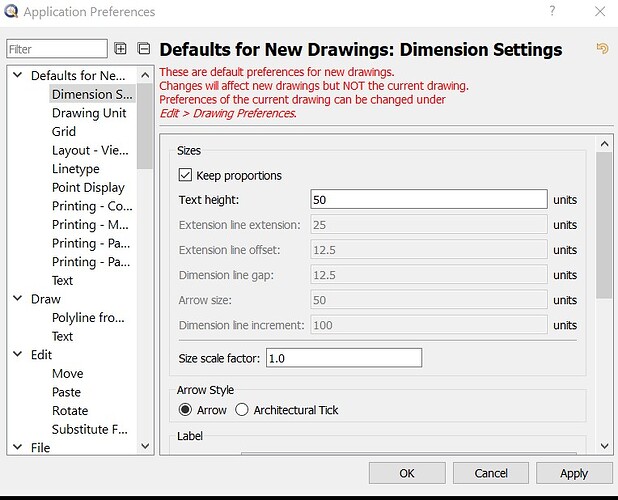Click the help question mark button
The width and height of the screenshot is (618, 500).
[x=552, y=11]
